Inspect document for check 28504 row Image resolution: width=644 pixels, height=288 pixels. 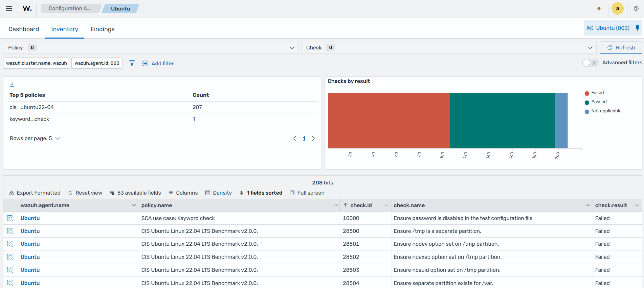point(10,283)
